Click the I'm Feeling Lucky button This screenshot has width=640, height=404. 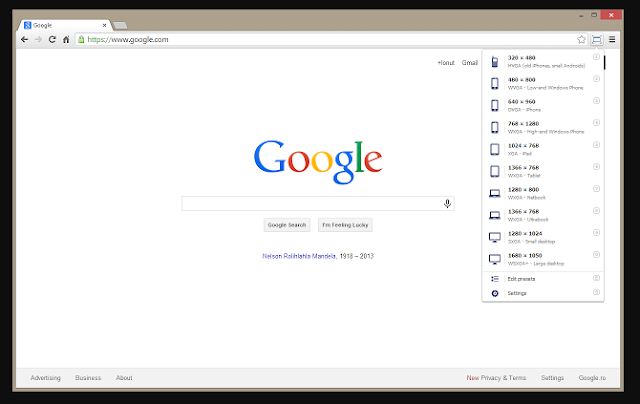(345, 225)
